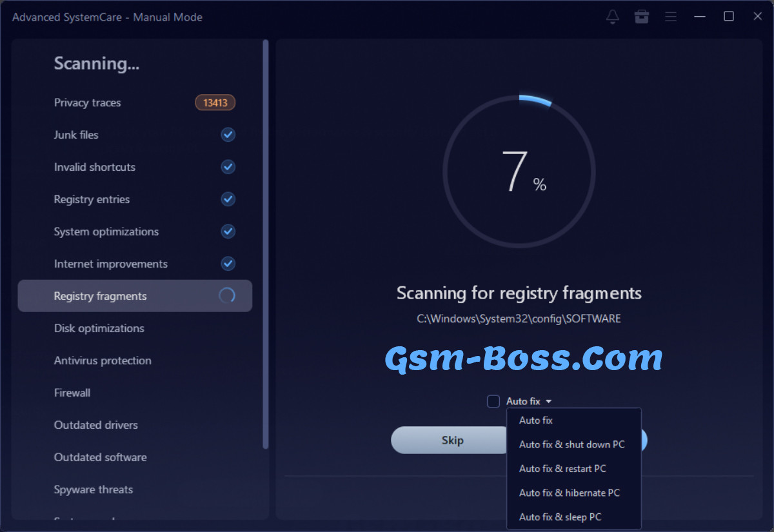The image size is (774, 532).
Task: Select the Registry fragments row
Action: 135,296
